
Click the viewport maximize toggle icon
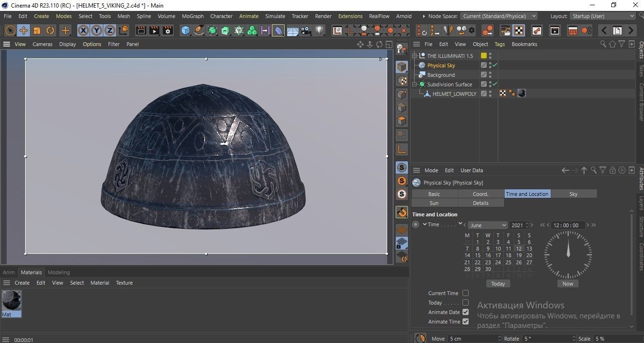click(389, 44)
